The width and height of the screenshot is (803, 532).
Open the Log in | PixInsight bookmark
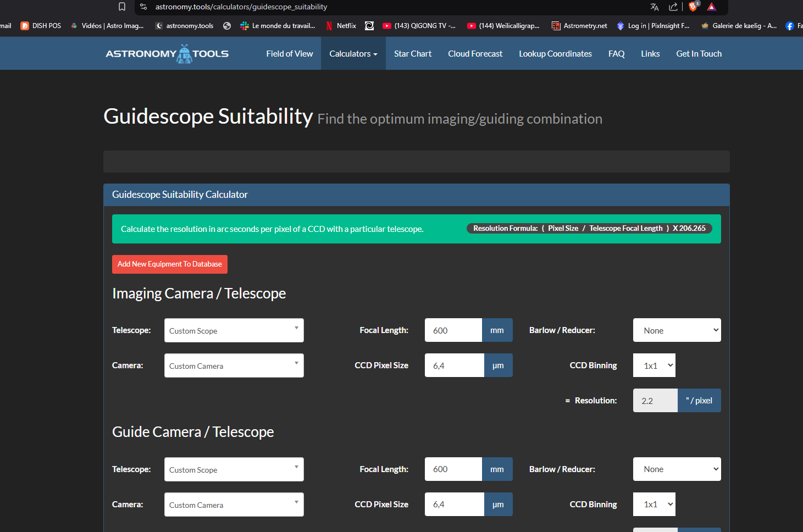click(653, 26)
